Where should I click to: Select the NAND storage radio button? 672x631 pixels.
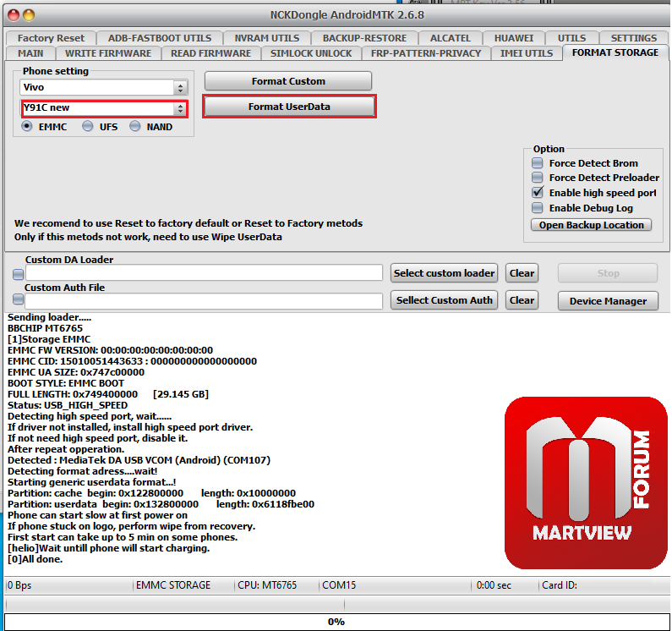(135, 127)
